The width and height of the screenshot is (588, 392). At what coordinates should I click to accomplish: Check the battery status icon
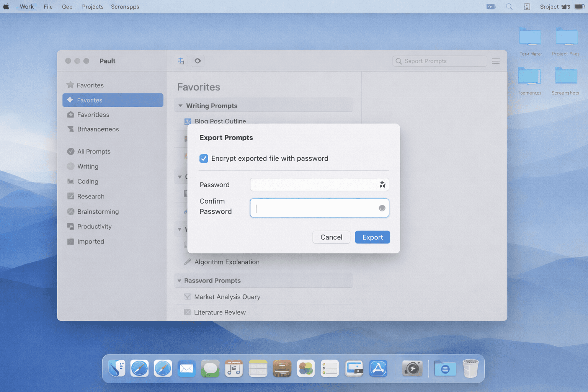click(x=580, y=7)
